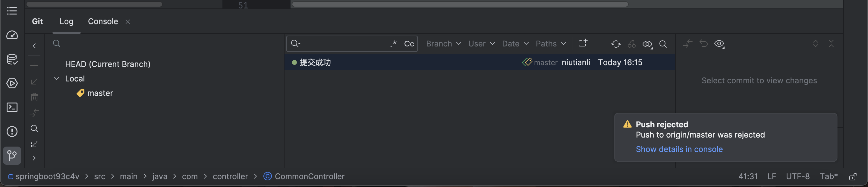868x187 pixels.
Task: Collapse the Local branches tree node
Action: pyautogui.click(x=57, y=78)
